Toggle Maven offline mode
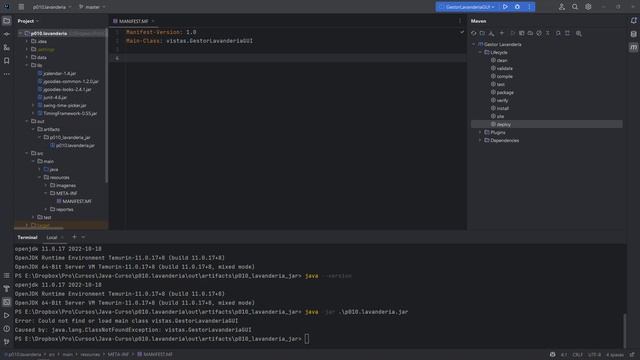The image size is (640, 360). click(530, 33)
